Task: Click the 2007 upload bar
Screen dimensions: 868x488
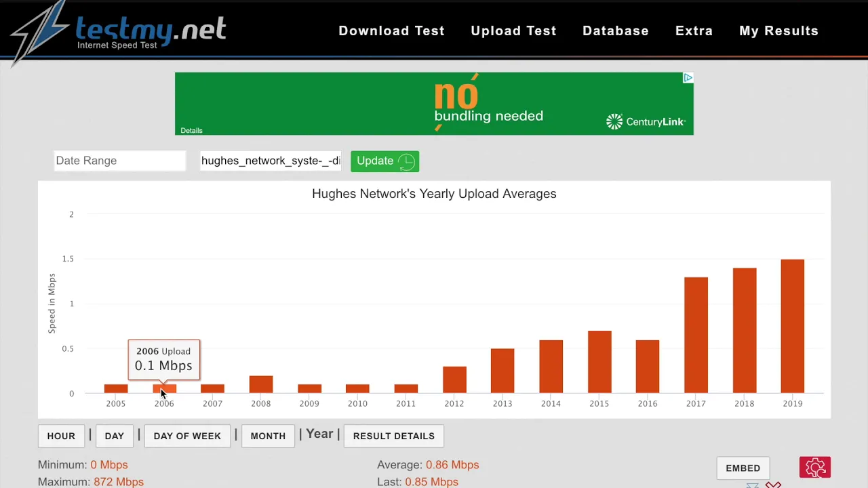Action: (212, 388)
